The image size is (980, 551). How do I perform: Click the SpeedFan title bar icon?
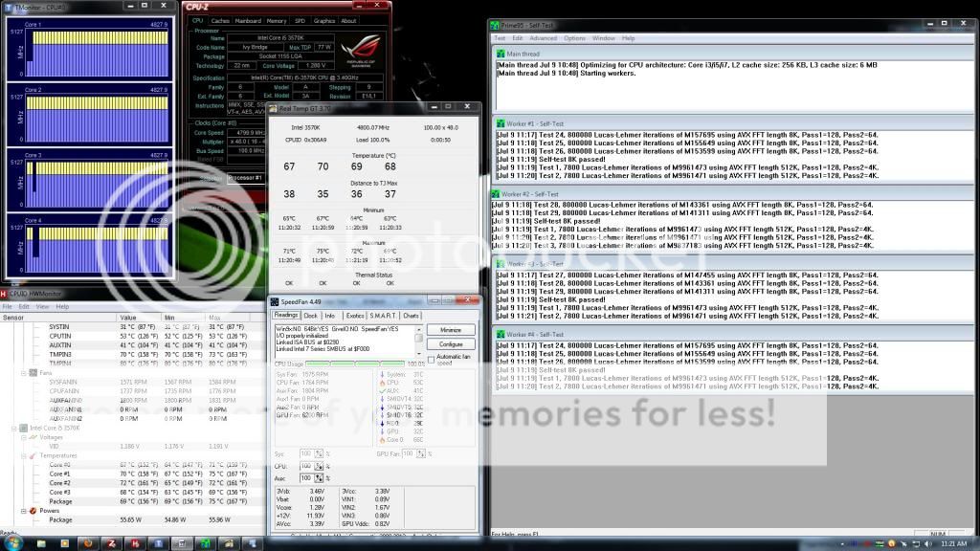pyautogui.click(x=275, y=301)
